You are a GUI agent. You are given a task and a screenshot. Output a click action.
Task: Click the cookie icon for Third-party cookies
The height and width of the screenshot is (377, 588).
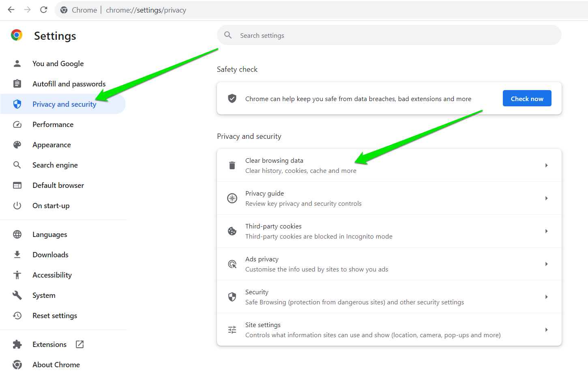point(232,231)
